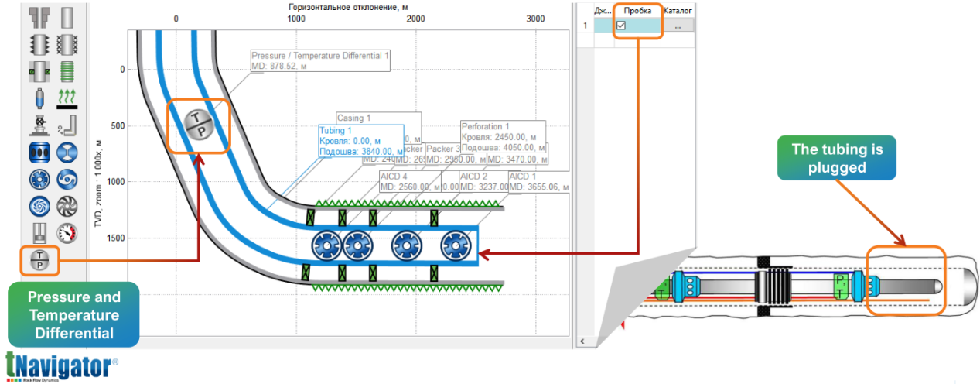Open the Каталог '...' button in row 1
This screenshot has width=980, height=384.
[678, 26]
